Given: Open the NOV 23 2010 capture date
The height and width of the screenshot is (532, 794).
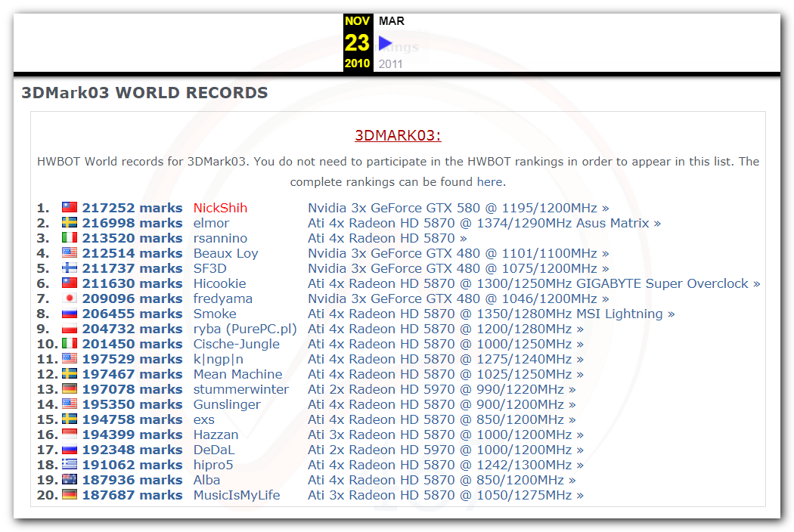Looking at the screenshot, I should point(358,42).
